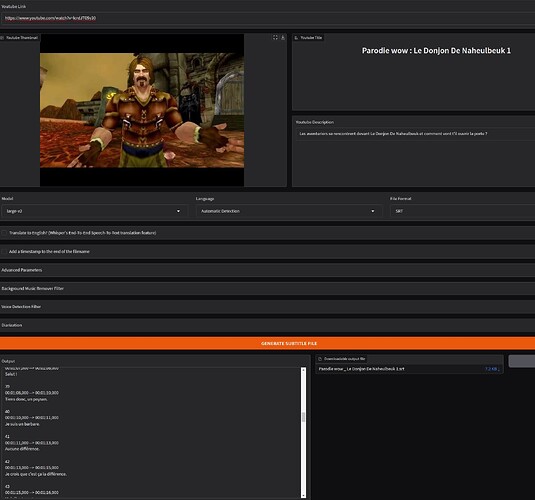The height and width of the screenshot is (500, 535).
Task: Click the Youtube Title label icon
Action: click(x=296, y=38)
